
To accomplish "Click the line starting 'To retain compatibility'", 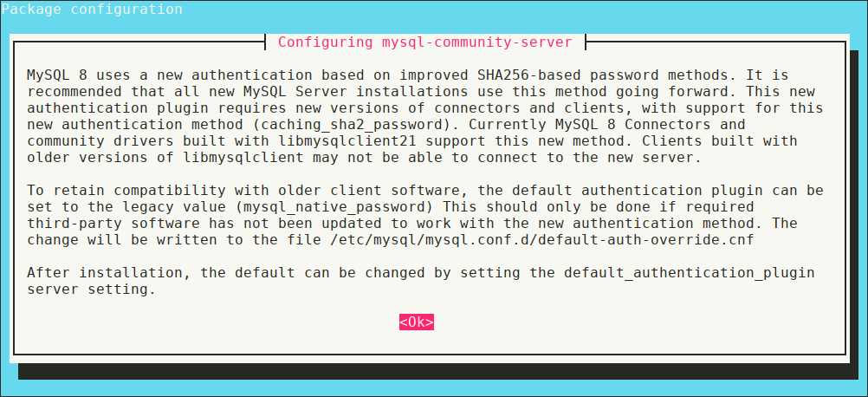I will [x=425, y=191].
